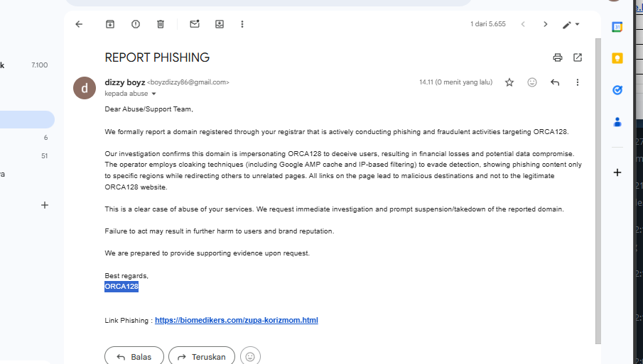643x364 pixels.
Task: Add an emoji reaction beside the star
Action: pyautogui.click(x=532, y=82)
